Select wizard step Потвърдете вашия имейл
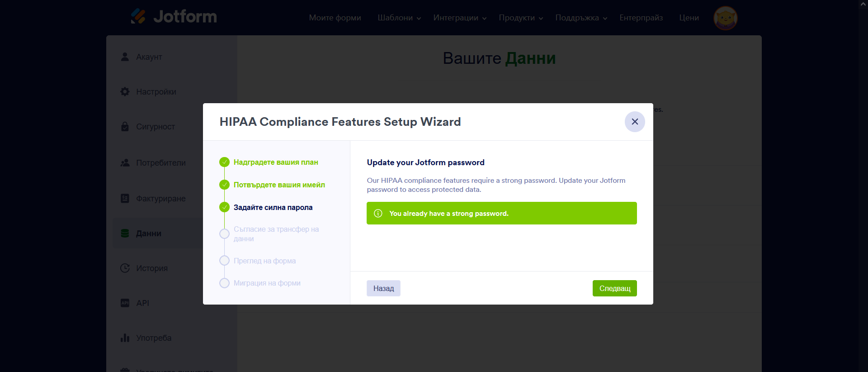The image size is (868, 372). tap(279, 185)
